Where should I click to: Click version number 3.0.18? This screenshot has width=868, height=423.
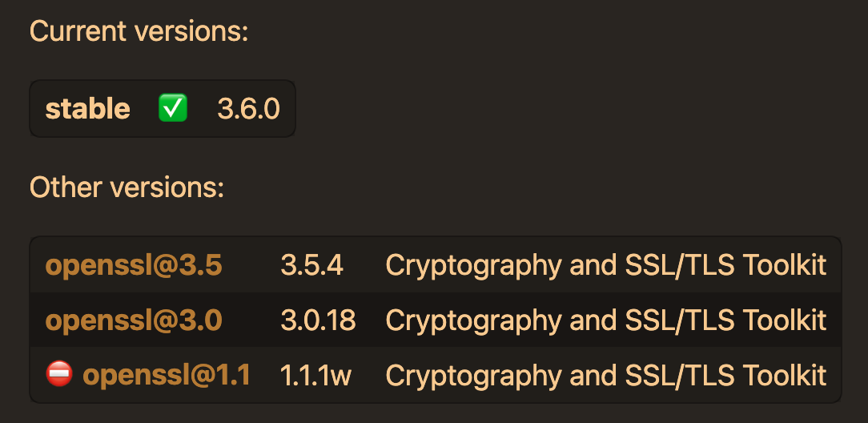[319, 320]
